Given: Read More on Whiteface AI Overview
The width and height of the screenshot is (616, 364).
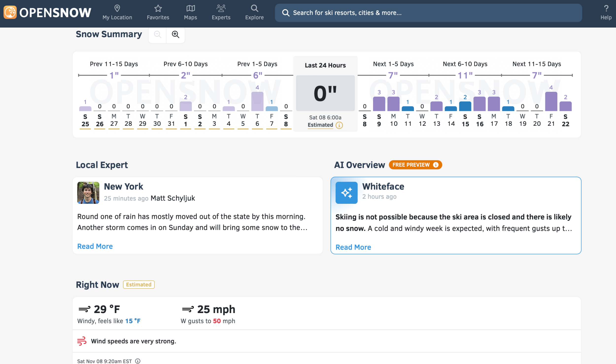Looking at the screenshot, I should point(353,247).
